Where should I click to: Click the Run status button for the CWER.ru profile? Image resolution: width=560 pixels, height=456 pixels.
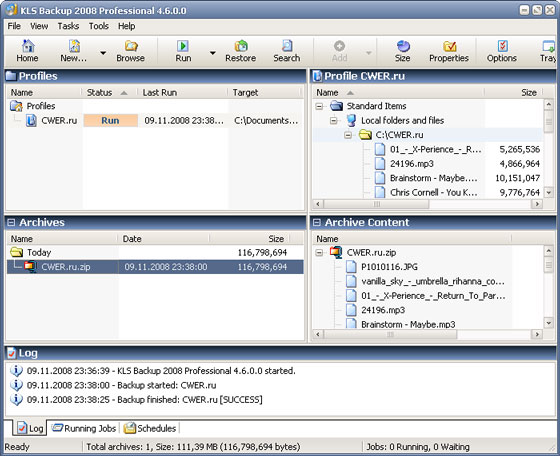tap(110, 121)
